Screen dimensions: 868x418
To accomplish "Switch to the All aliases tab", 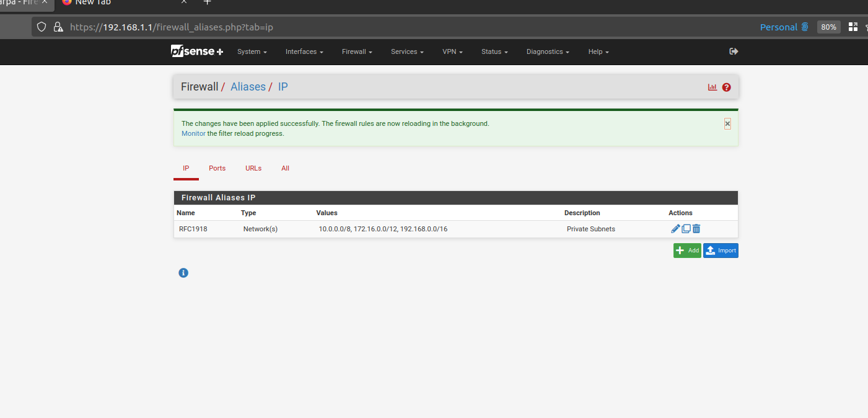I will 285,168.
